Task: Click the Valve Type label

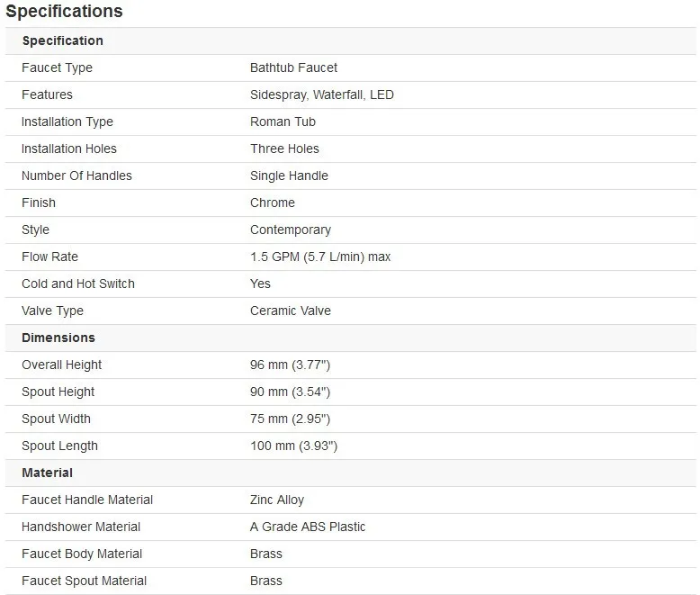Action: point(53,311)
